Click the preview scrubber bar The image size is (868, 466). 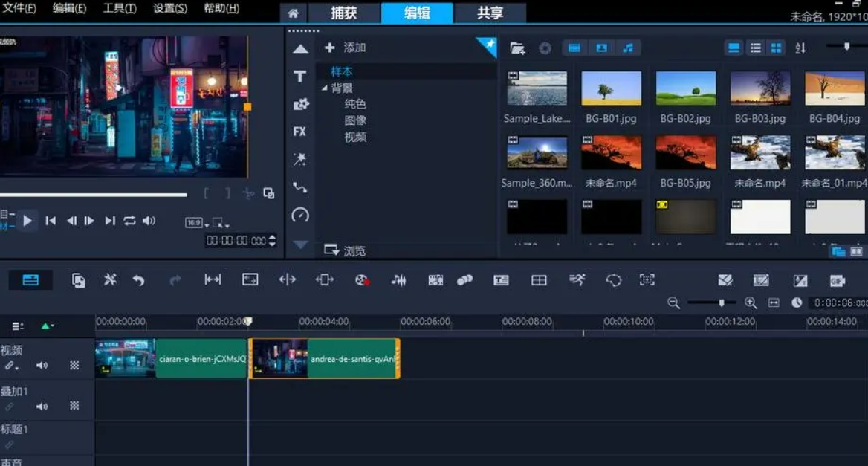point(93,195)
